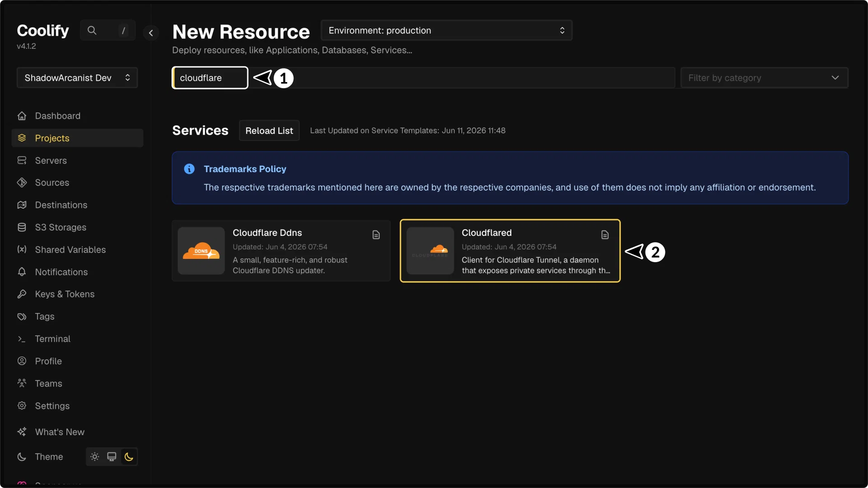Click the v4.1.2 version label

tap(26, 46)
